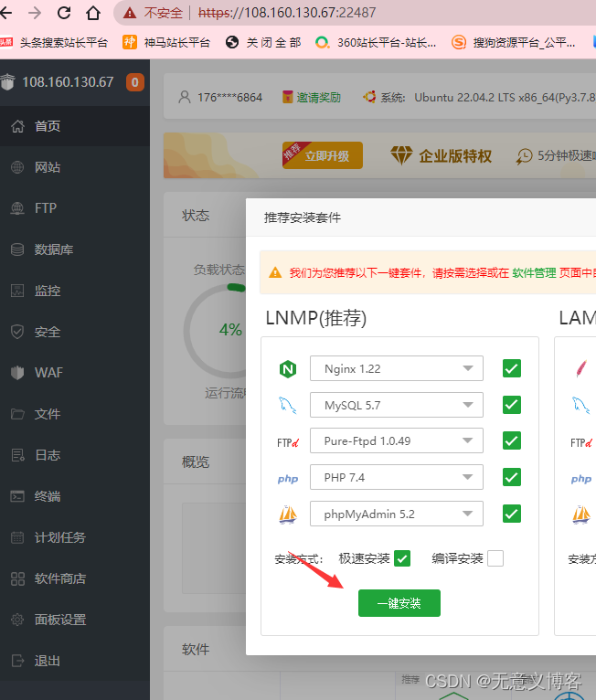The image size is (596, 700).
Task: Open 监控 in the sidebar
Action: pyautogui.click(x=75, y=291)
